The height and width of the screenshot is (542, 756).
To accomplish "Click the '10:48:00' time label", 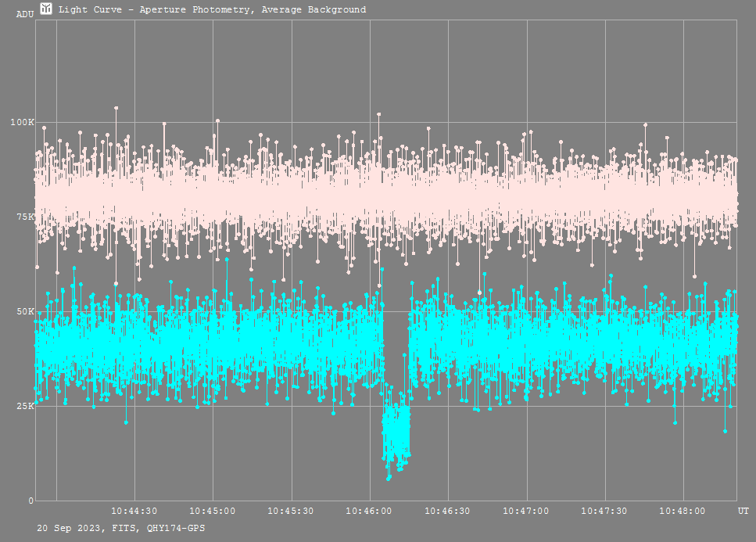I will (x=683, y=511).
